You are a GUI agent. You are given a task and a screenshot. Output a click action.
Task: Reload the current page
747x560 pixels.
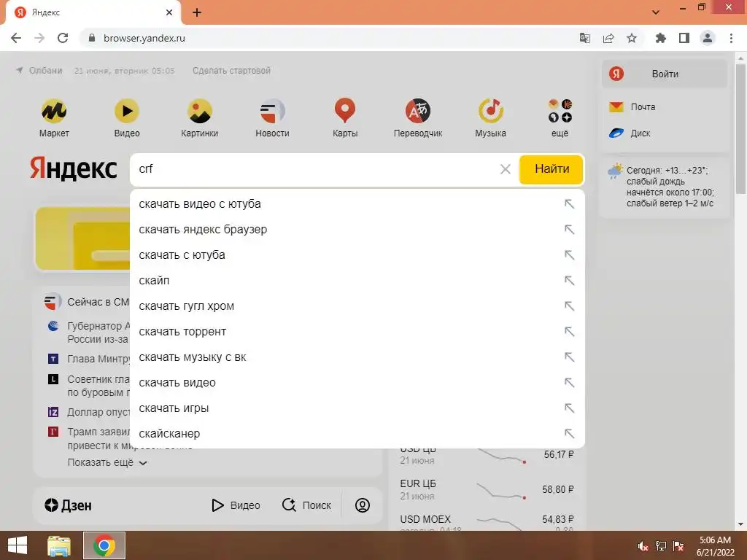[63, 38]
